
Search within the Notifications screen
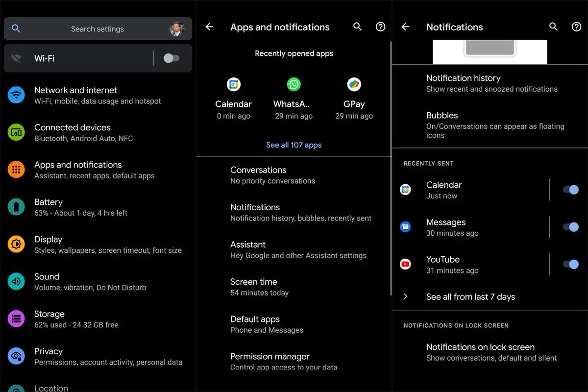point(553,27)
